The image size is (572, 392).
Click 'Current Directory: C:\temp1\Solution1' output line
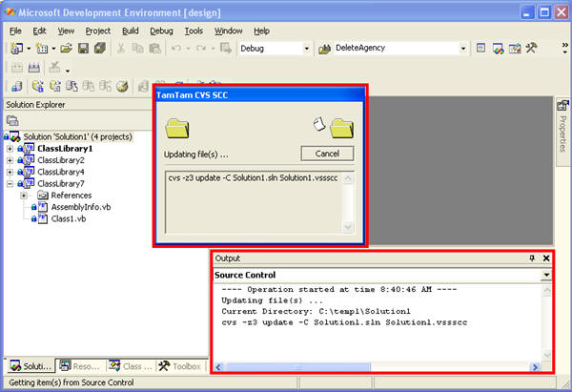click(x=316, y=311)
